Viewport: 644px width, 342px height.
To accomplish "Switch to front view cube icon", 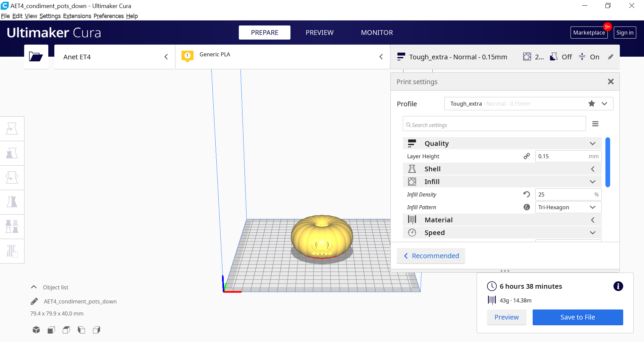I will [51, 330].
